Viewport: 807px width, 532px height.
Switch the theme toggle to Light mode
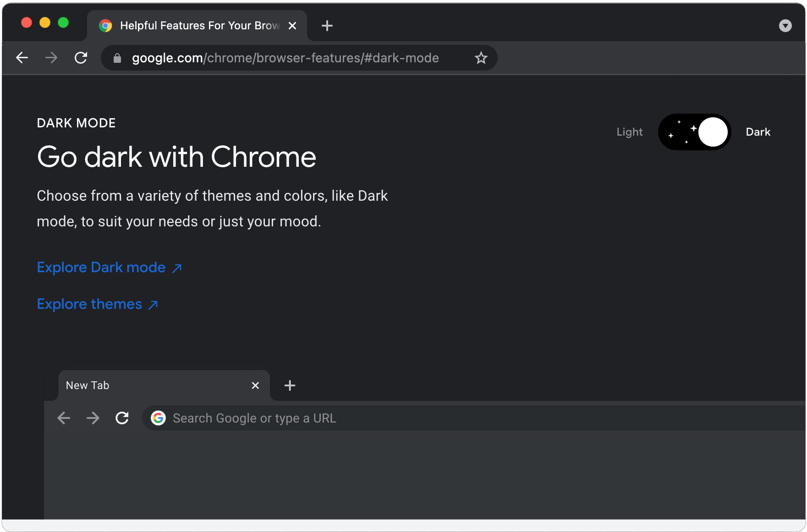coord(694,132)
